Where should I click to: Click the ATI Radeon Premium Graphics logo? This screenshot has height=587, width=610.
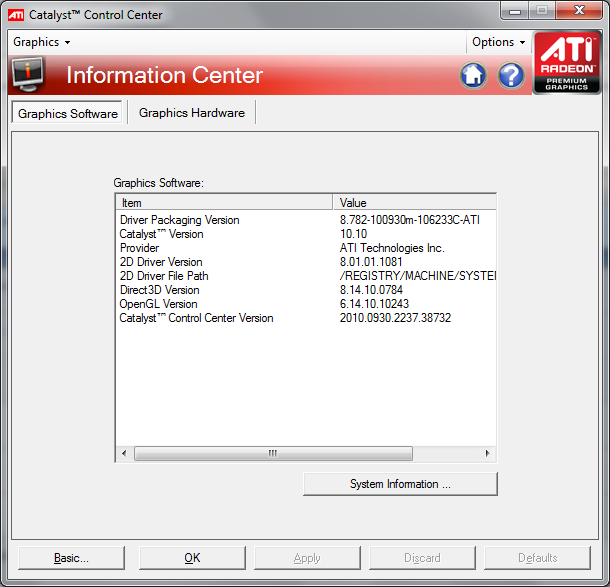click(x=567, y=63)
